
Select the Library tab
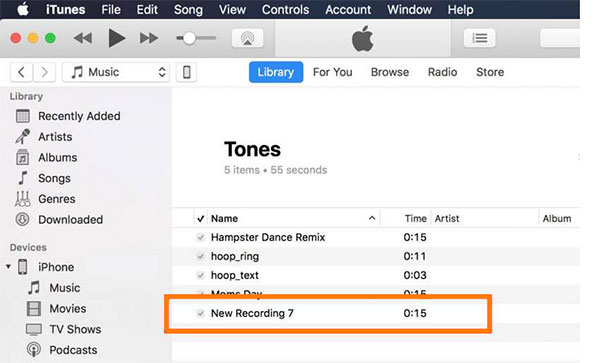point(276,72)
